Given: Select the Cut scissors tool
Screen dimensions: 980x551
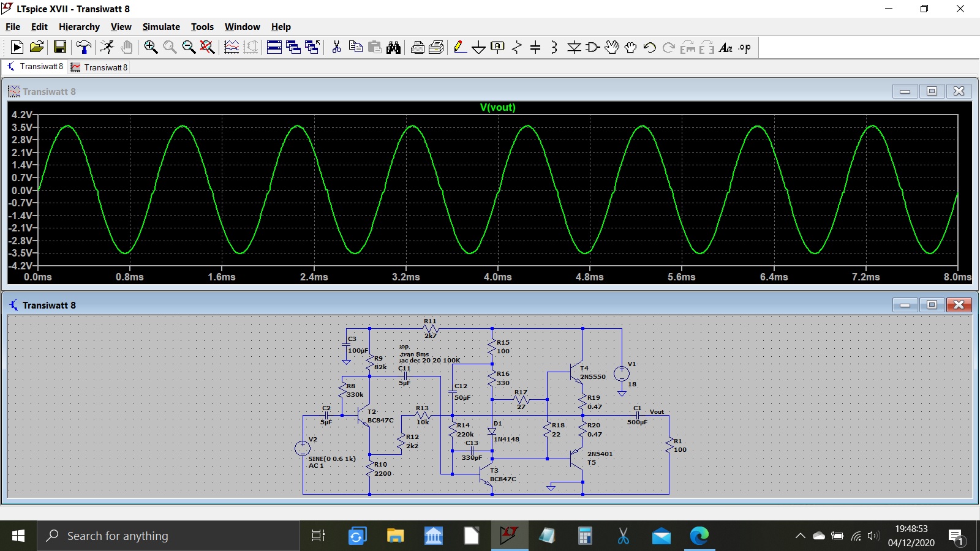Looking at the screenshot, I should click(x=336, y=47).
